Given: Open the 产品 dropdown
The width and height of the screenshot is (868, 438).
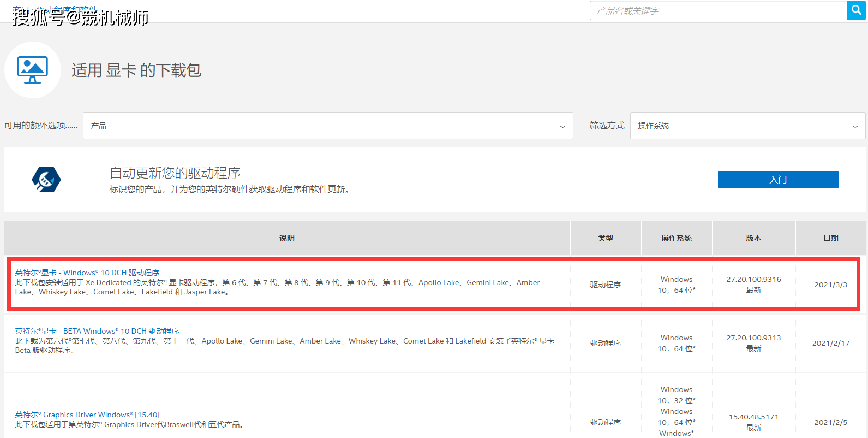Looking at the screenshot, I should pyautogui.click(x=328, y=126).
